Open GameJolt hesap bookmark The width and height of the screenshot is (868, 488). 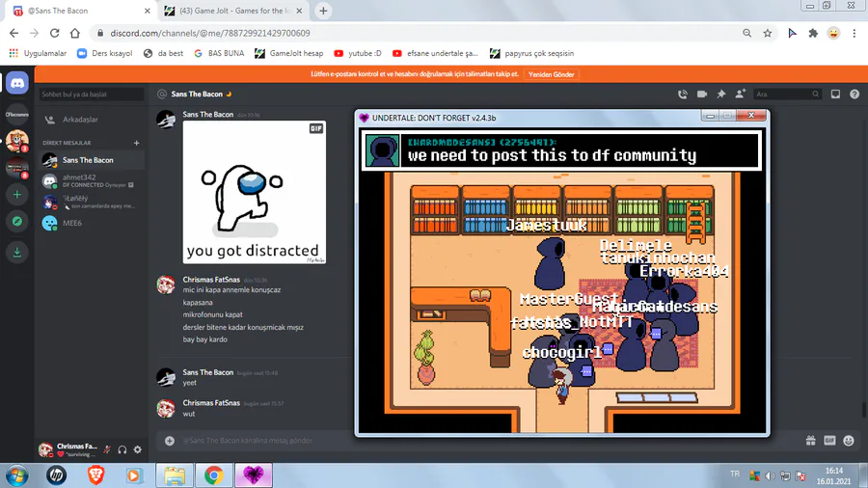pyautogui.click(x=289, y=53)
